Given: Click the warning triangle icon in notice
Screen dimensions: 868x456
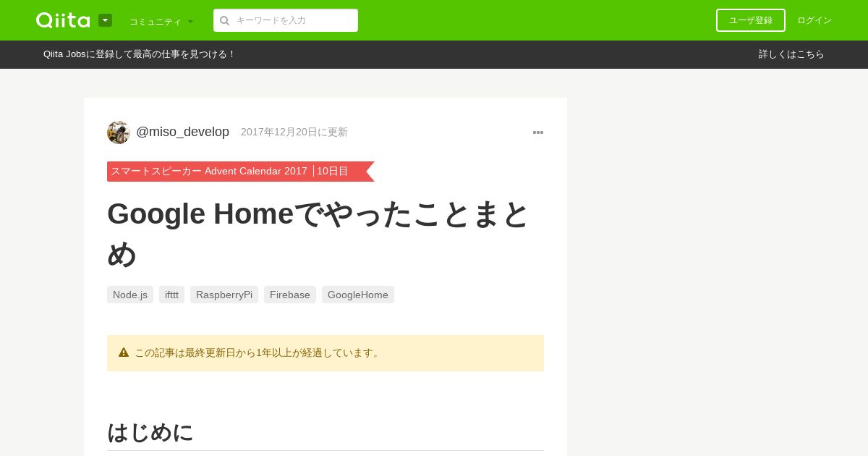Looking at the screenshot, I should pos(124,352).
